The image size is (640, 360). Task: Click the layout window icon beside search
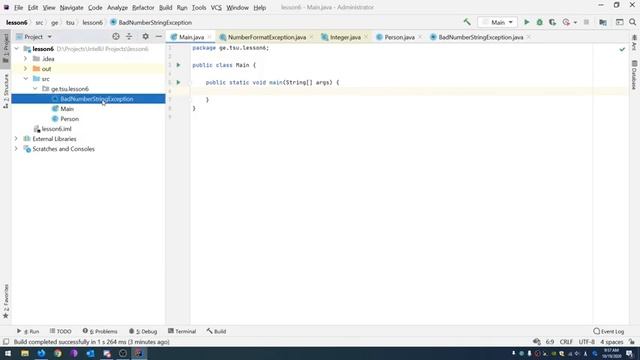click(x=620, y=22)
